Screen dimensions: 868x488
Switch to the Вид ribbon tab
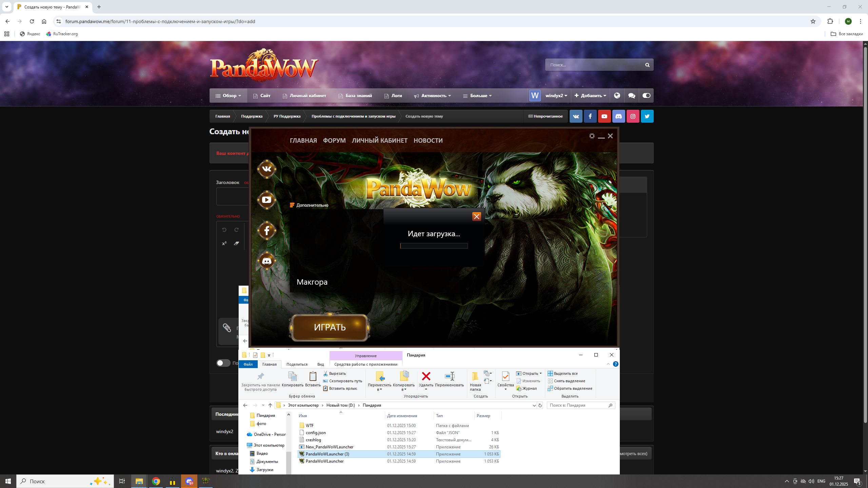[x=320, y=364]
